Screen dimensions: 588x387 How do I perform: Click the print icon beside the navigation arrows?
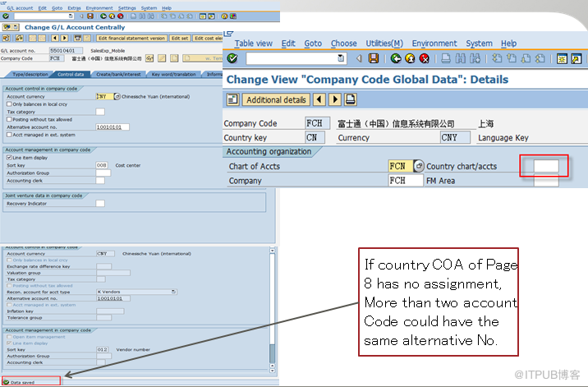[x=350, y=99]
